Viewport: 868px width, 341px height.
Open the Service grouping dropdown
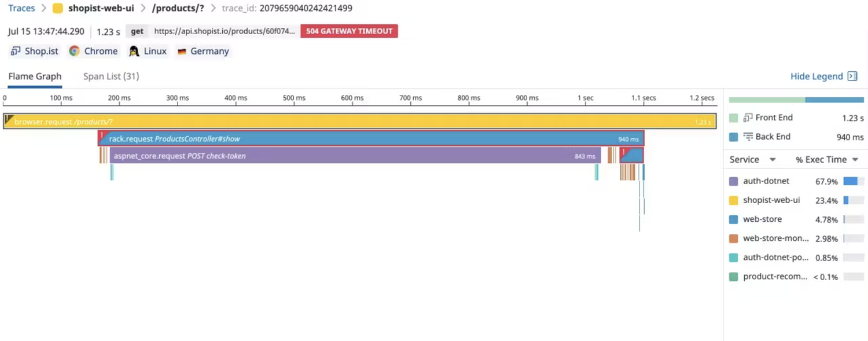click(753, 160)
